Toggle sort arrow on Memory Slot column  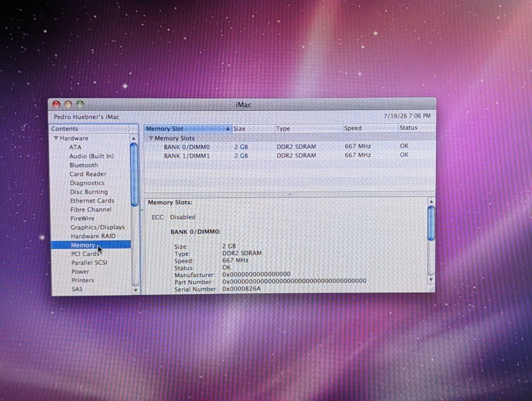(x=227, y=128)
